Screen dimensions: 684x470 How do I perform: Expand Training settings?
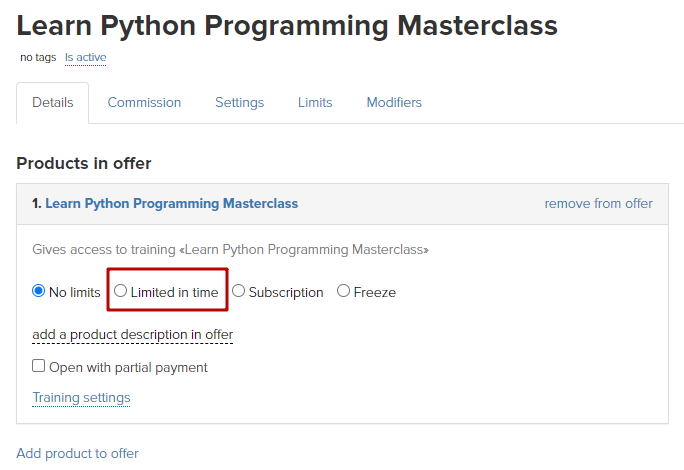tap(81, 398)
